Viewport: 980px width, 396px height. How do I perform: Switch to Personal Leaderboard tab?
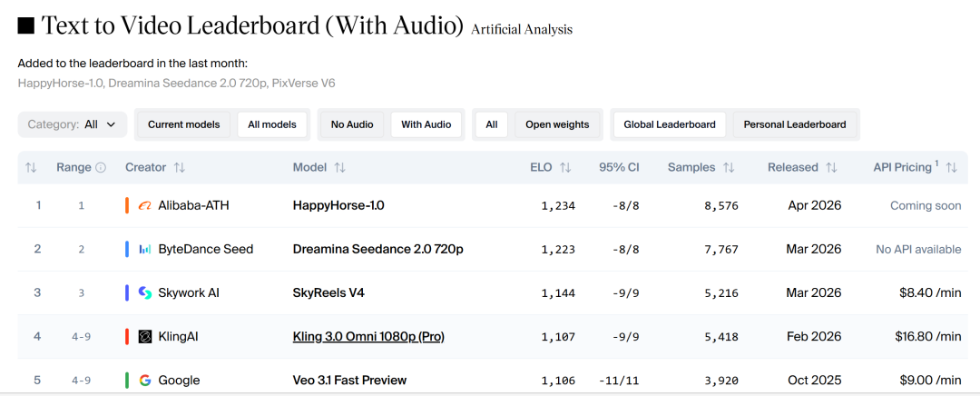click(794, 124)
